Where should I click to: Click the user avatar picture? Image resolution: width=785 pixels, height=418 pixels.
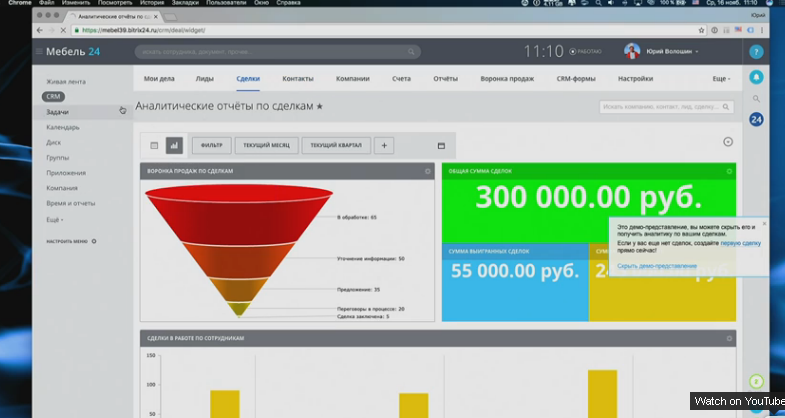point(632,51)
